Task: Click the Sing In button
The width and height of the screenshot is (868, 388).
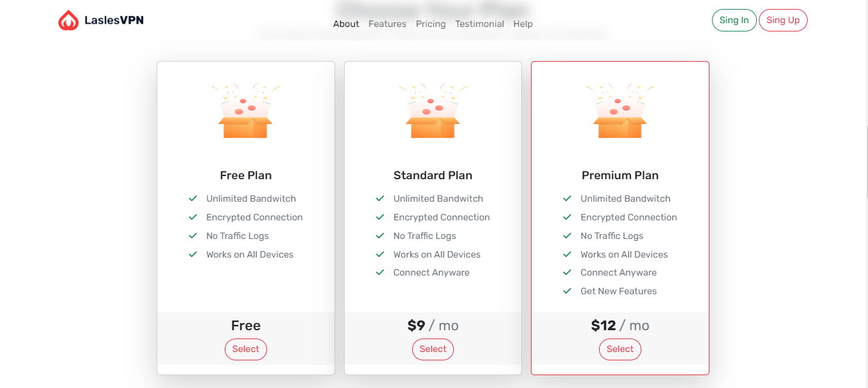Action: tap(734, 20)
